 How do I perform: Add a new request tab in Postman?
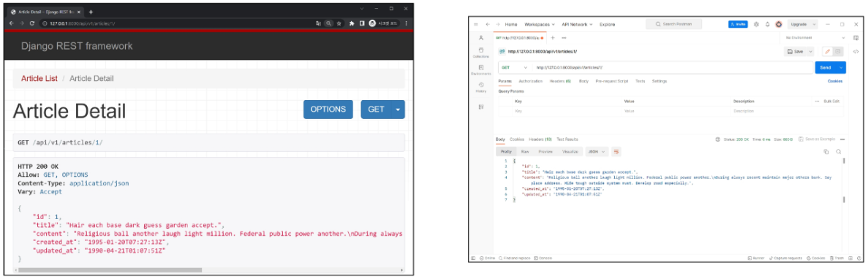point(553,37)
